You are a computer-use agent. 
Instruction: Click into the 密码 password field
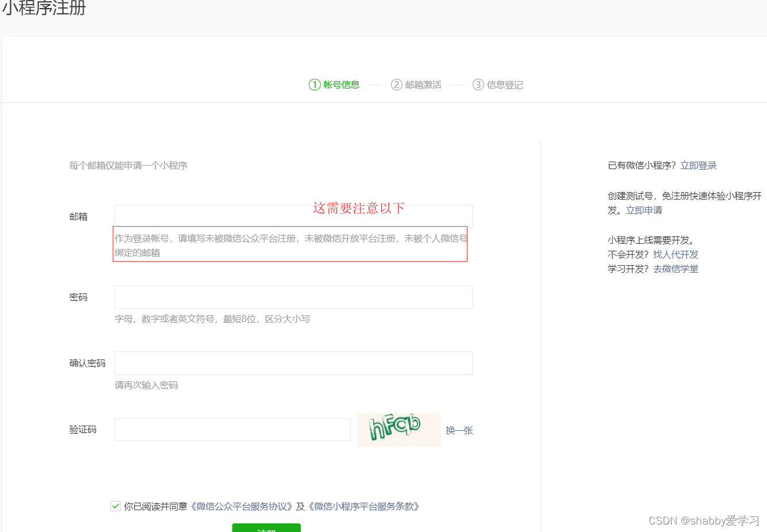click(293, 297)
